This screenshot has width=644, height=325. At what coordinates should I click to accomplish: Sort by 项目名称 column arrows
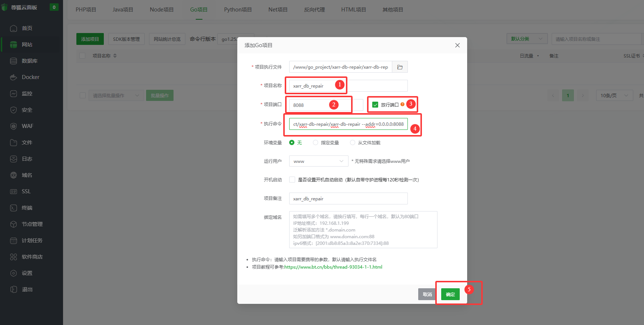click(x=115, y=56)
